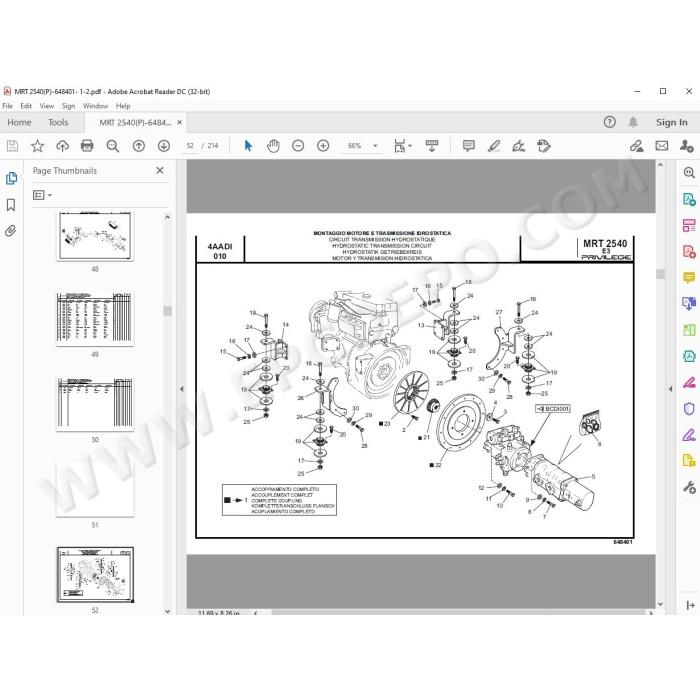
Task: Open the Edit menu
Action: click(x=26, y=106)
